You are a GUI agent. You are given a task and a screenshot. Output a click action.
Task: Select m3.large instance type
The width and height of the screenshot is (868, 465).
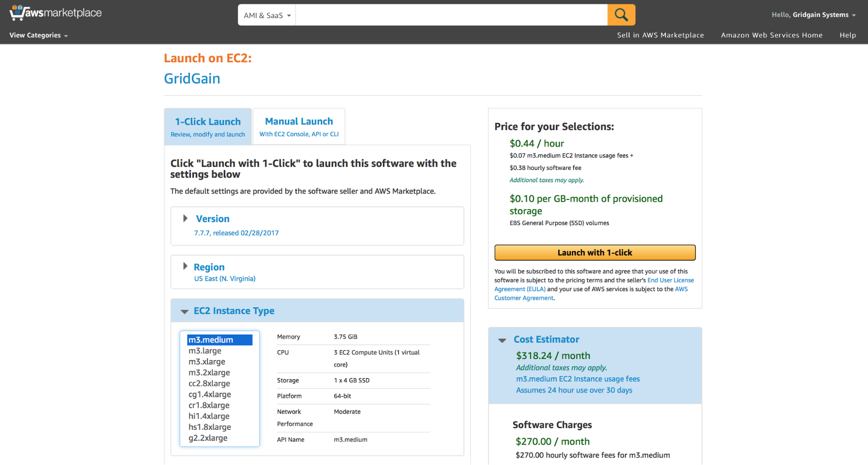pyautogui.click(x=205, y=351)
